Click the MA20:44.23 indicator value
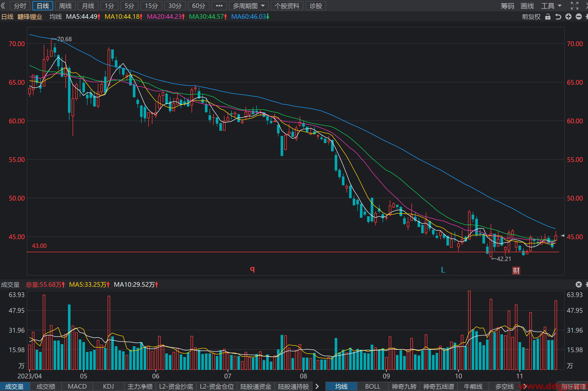 coord(166,17)
